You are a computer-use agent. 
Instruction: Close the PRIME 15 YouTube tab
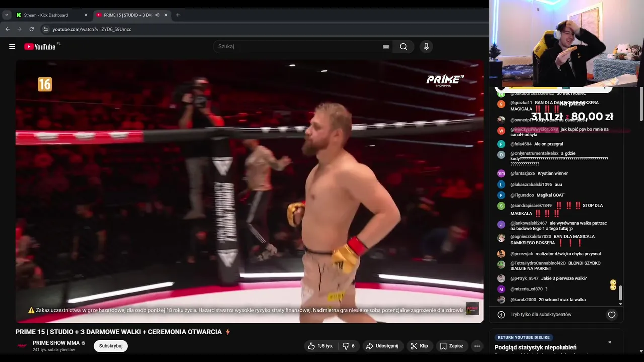166,15
